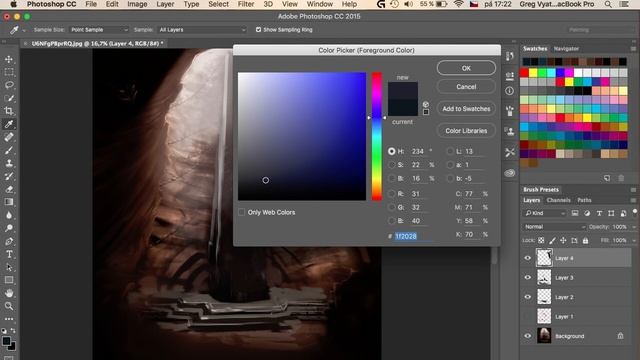Viewport: 640px width, 360px height.
Task: Open the Info panel icon
Action: point(510,91)
